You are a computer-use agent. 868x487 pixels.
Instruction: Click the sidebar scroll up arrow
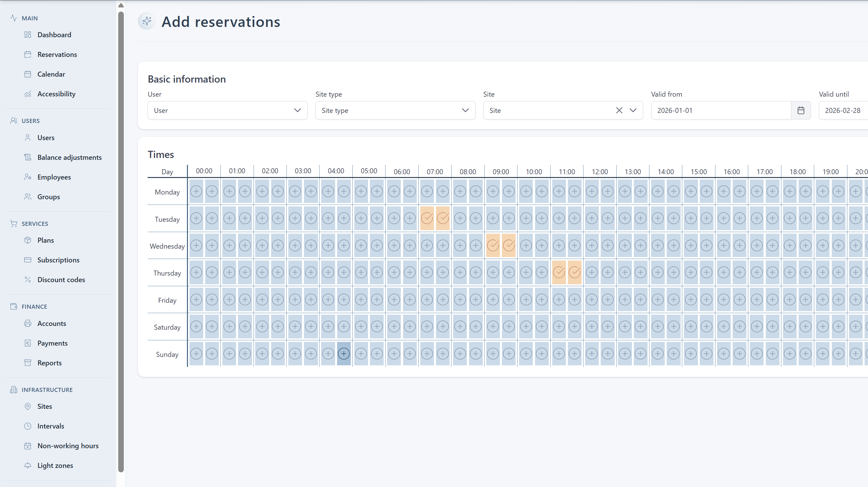tap(121, 5)
